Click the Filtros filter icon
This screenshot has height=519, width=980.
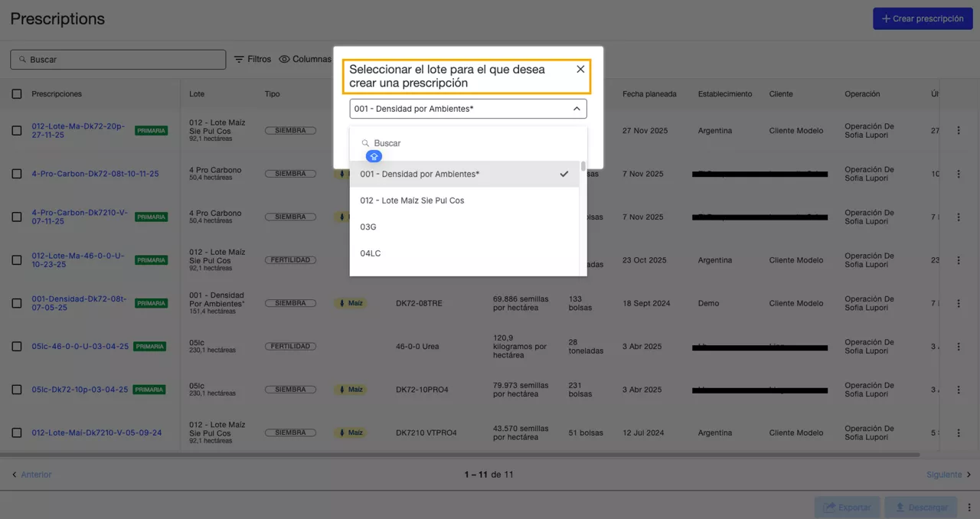tap(239, 59)
